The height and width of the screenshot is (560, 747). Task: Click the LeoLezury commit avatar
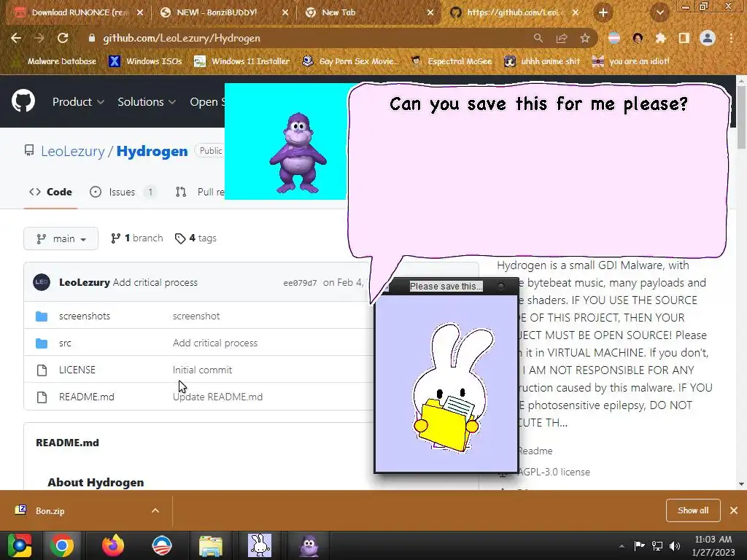(x=42, y=282)
